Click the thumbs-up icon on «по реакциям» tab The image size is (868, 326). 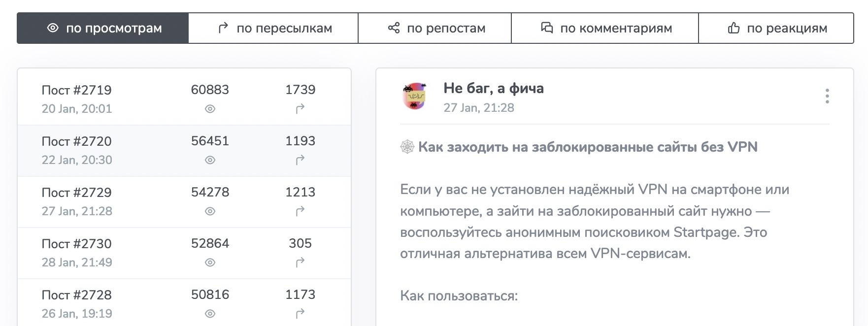coord(734,28)
